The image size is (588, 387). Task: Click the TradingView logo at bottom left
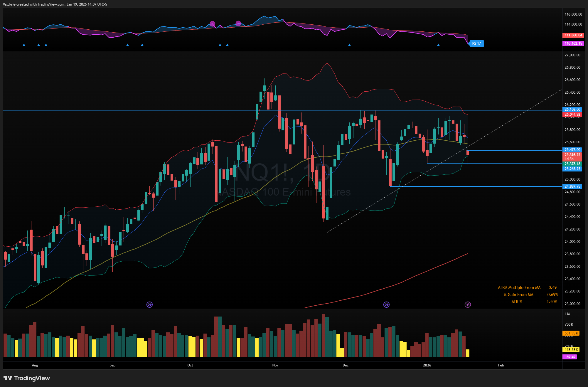click(27, 378)
